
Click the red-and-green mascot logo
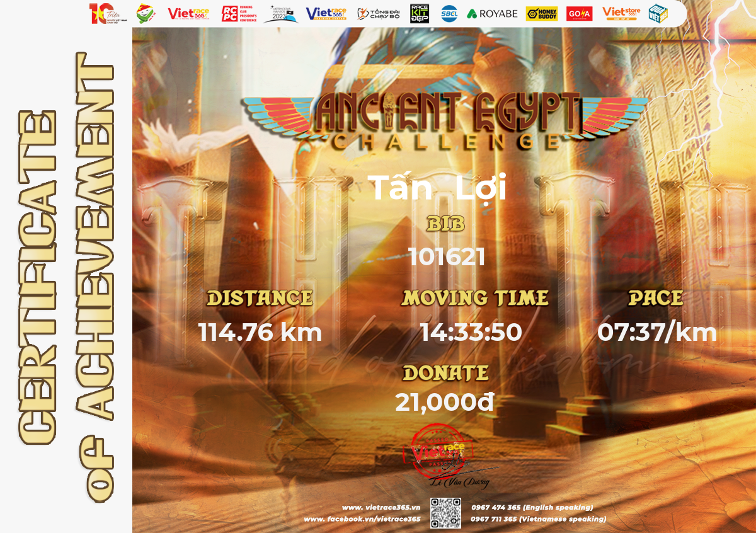(x=146, y=13)
